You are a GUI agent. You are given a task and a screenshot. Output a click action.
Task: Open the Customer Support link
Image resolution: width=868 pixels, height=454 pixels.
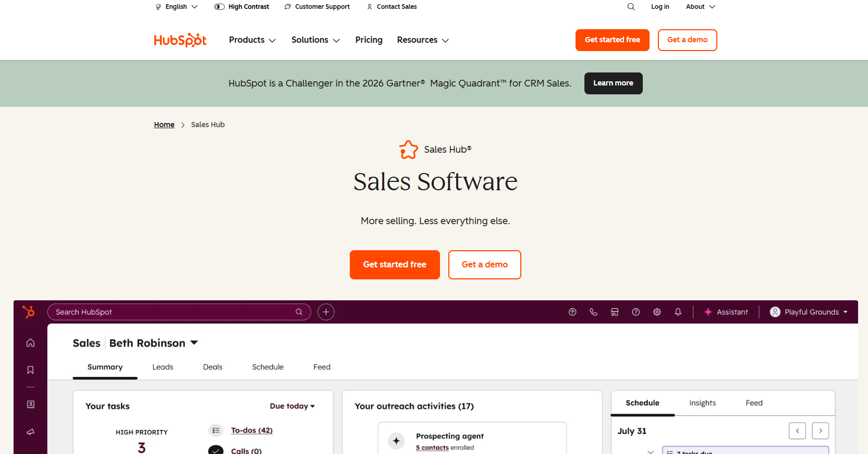tap(317, 7)
